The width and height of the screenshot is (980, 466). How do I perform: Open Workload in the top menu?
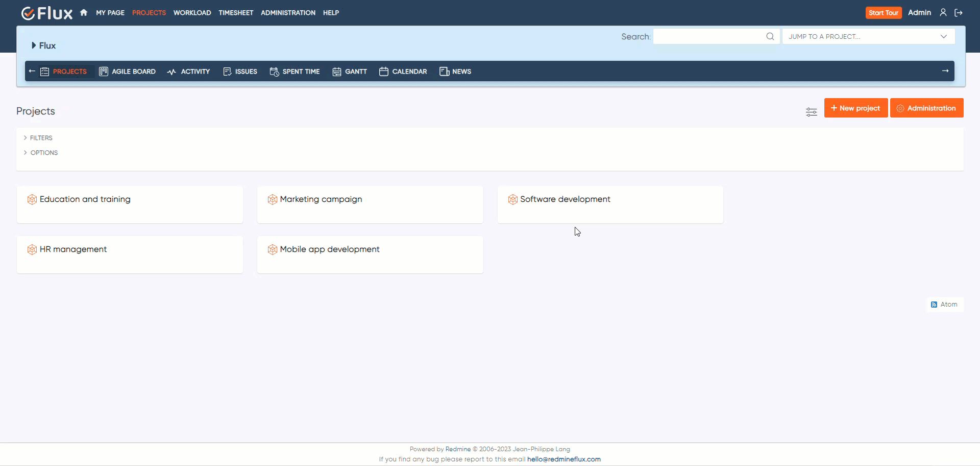pyautogui.click(x=192, y=13)
